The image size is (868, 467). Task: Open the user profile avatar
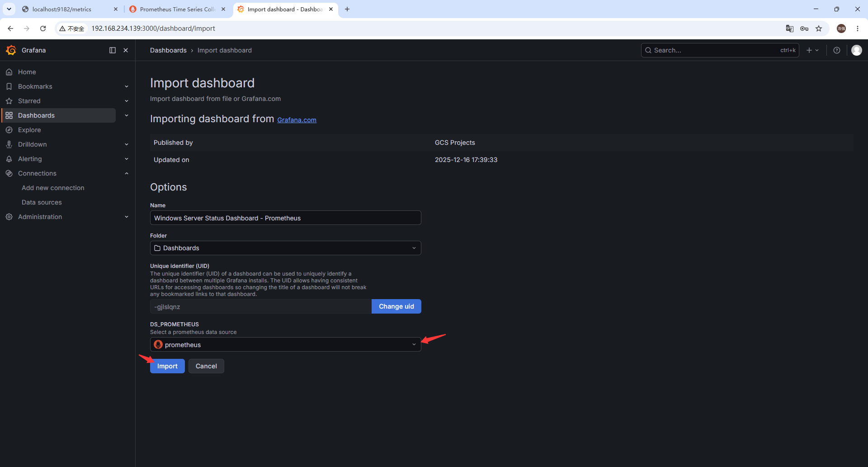[857, 50]
